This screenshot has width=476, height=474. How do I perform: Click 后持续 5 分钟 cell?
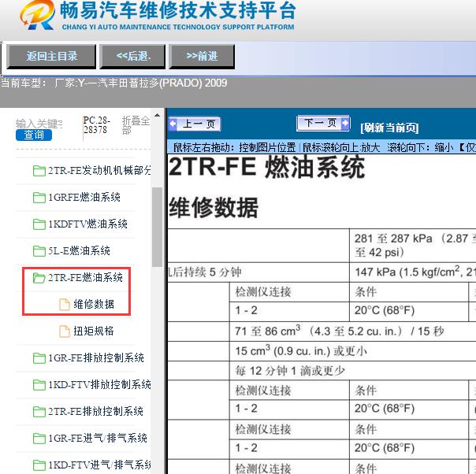[258, 272]
